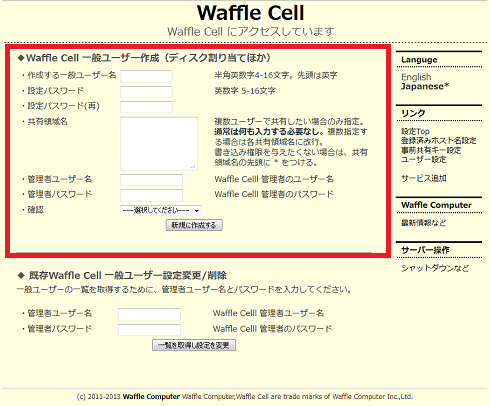
Task: Open the サービス追加 link
Action: pyautogui.click(x=424, y=178)
